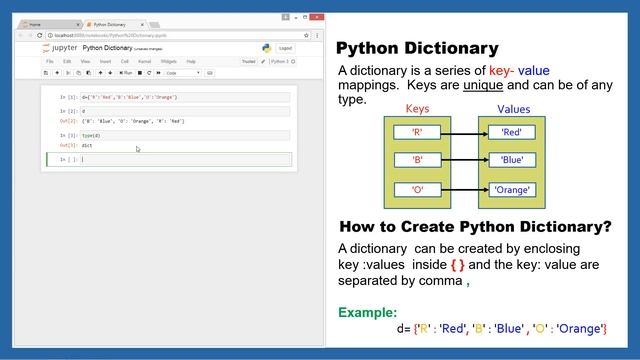Click the kernel idle circle indicator
640x360 pixels.
tap(293, 62)
